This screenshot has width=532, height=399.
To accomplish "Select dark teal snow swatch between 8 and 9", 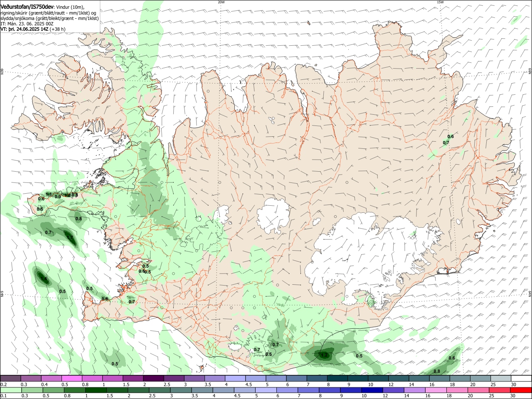I will 337,378.
